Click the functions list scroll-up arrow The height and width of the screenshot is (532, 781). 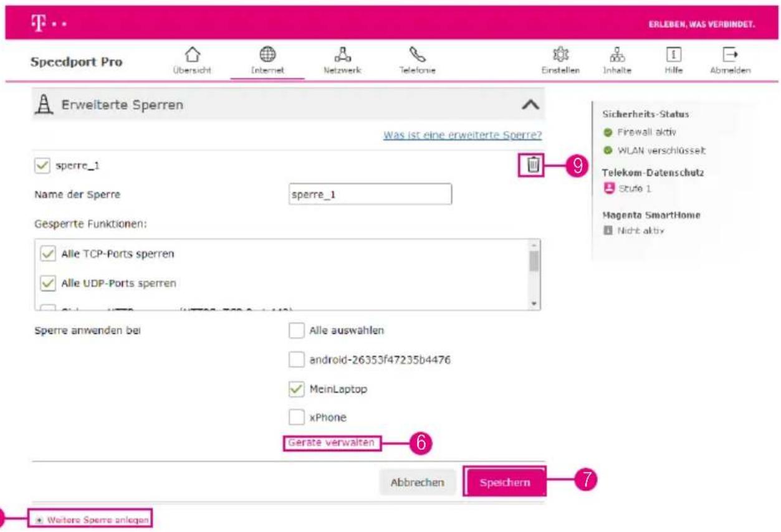534,246
